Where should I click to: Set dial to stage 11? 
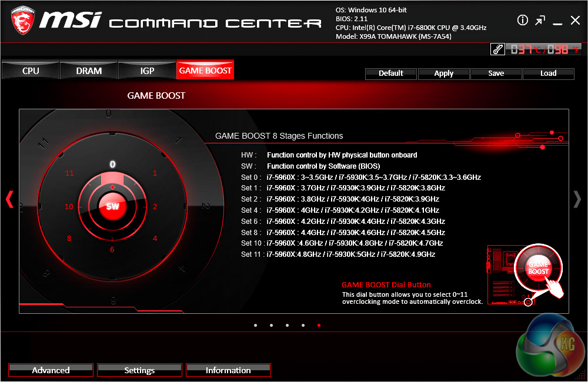coord(69,173)
